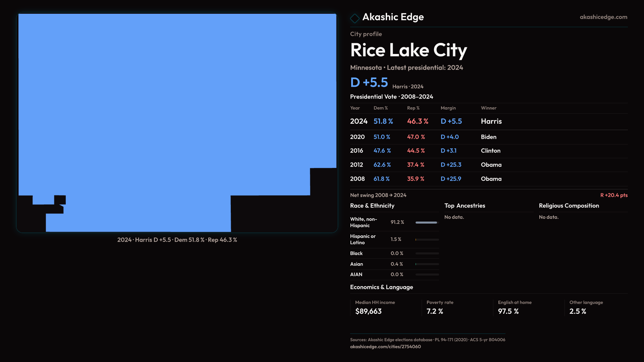Click the Hispanic or Latino percentage bar

[427, 240]
